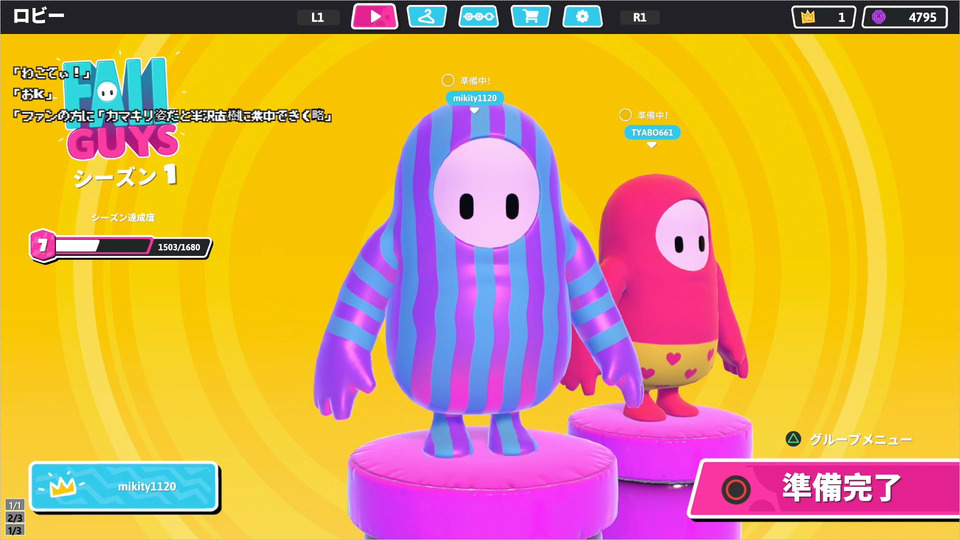This screenshot has height=540, width=960.
Task: Click the crown icon on the nameplate
Action: tap(62, 486)
